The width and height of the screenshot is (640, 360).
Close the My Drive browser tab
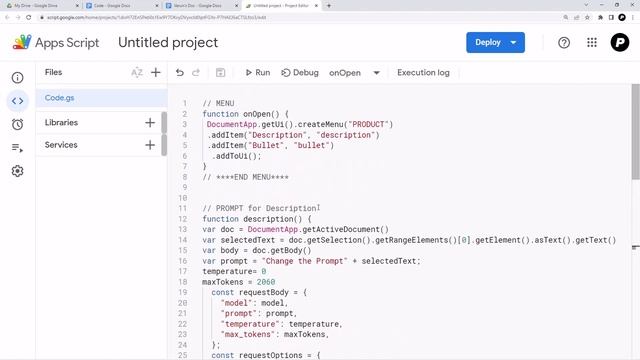[77, 6]
